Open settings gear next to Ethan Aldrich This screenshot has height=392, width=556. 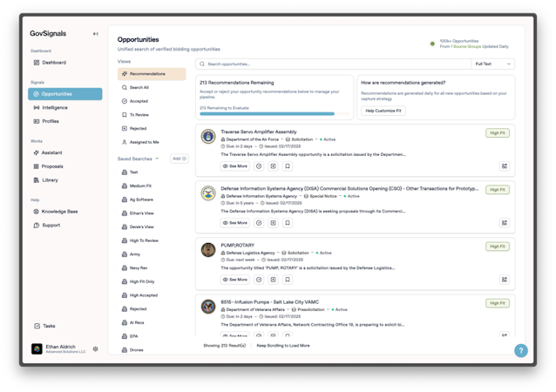tap(95, 348)
